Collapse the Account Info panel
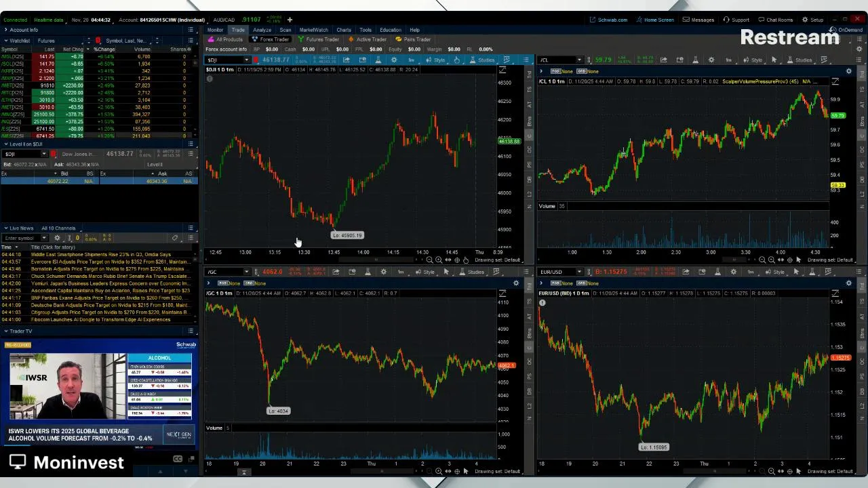The image size is (868, 488). pyautogui.click(x=5, y=30)
